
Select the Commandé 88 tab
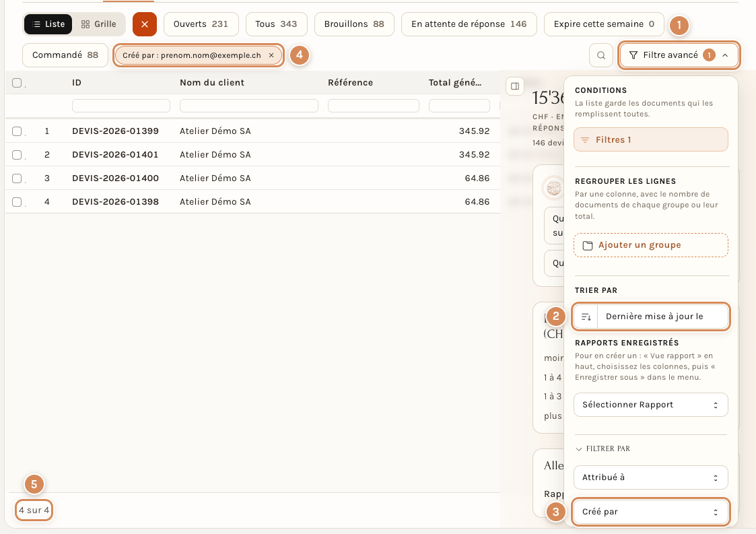pos(65,55)
